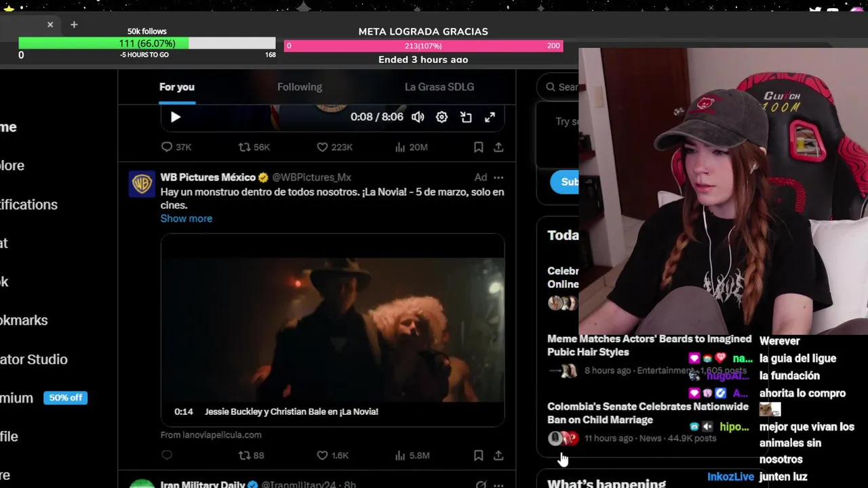Bookmark the video post with 223K likes

[478, 147]
